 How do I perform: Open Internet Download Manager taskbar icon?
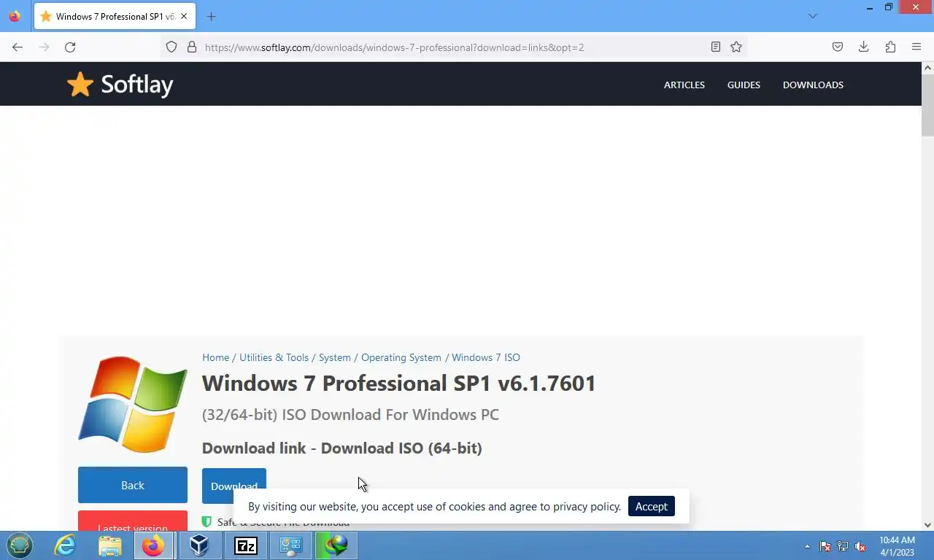[336, 545]
